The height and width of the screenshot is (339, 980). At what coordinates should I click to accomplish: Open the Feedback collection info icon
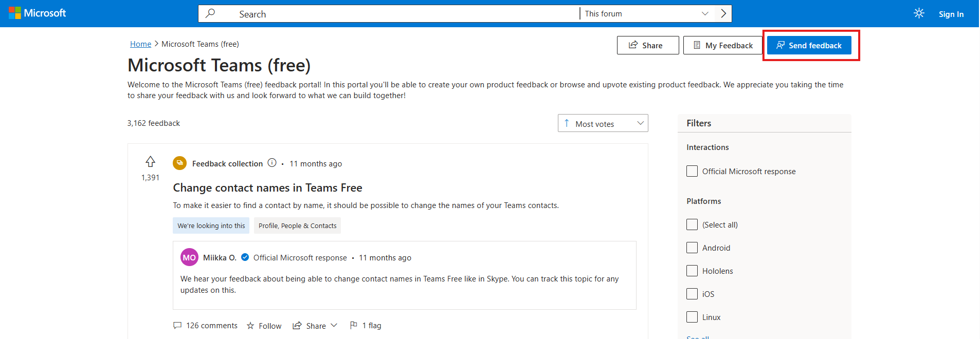coord(272,163)
